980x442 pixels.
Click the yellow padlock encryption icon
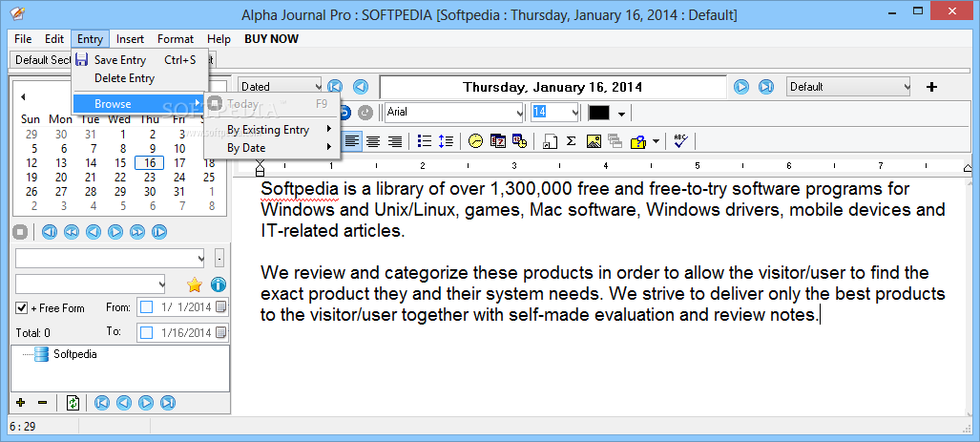638,141
